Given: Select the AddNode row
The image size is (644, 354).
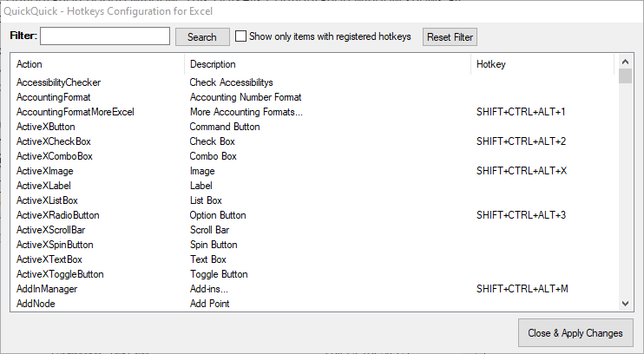Looking at the screenshot, I should (x=36, y=304).
